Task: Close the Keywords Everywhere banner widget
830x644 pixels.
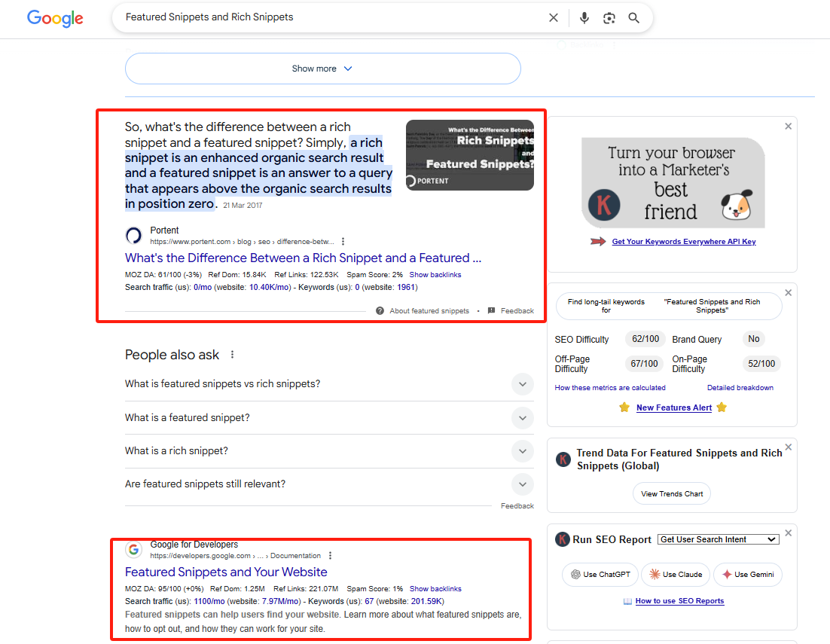Action: pyautogui.click(x=788, y=126)
